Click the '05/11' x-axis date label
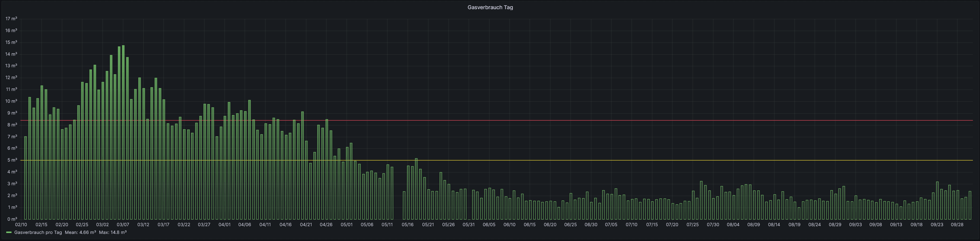Screen dimensions: 980x241 [387, 224]
